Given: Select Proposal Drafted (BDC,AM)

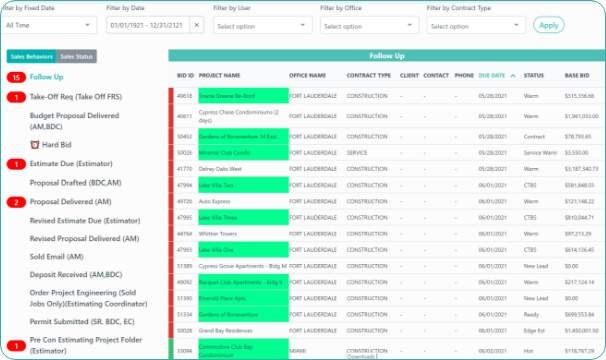Looking at the screenshot, I should click(75, 183).
